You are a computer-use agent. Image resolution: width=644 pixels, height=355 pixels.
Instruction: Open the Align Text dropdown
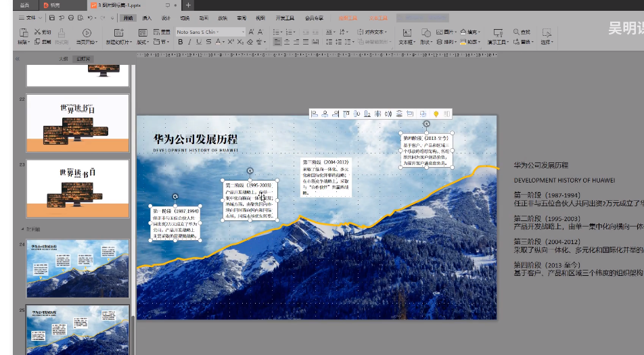(371, 32)
